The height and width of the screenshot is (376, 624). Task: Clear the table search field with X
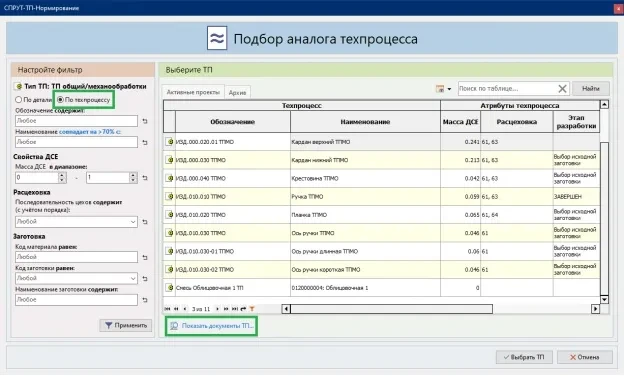click(x=562, y=89)
